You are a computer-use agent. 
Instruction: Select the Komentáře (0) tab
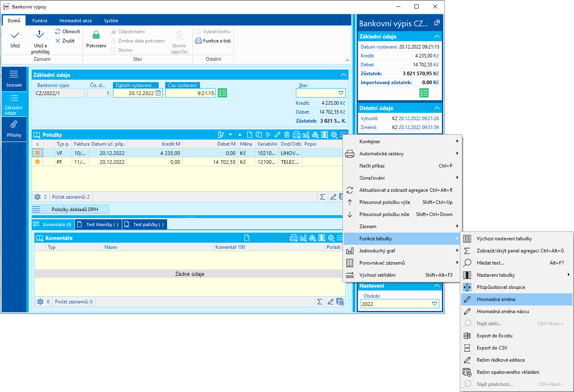[53, 225]
